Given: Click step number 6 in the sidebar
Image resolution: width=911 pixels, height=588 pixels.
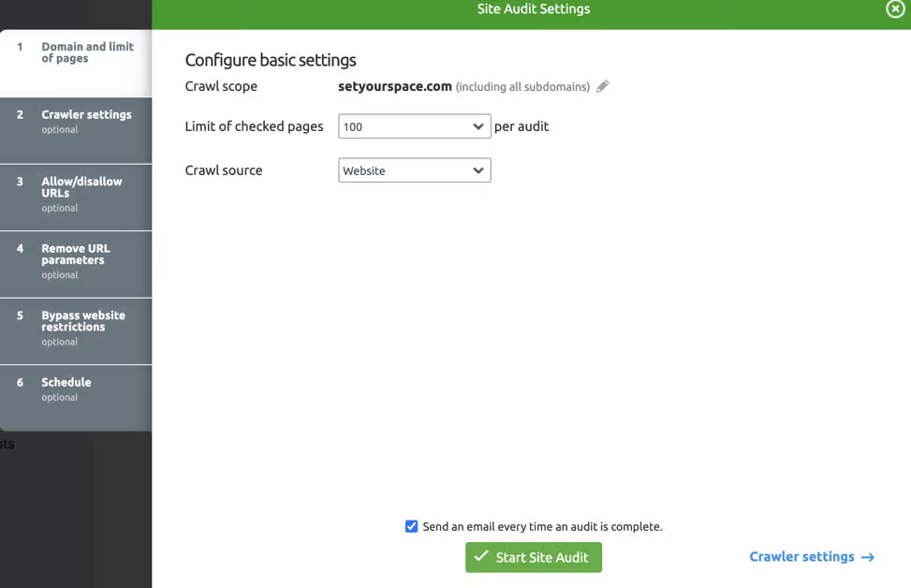Looking at the screenshot, I should click(x=20, y=382).
